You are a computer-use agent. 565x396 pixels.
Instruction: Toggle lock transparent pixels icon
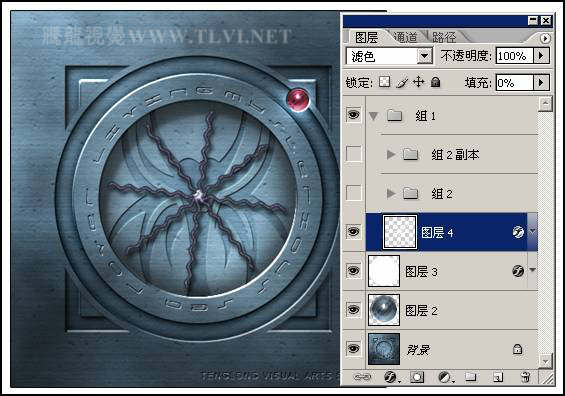(384, 82)
